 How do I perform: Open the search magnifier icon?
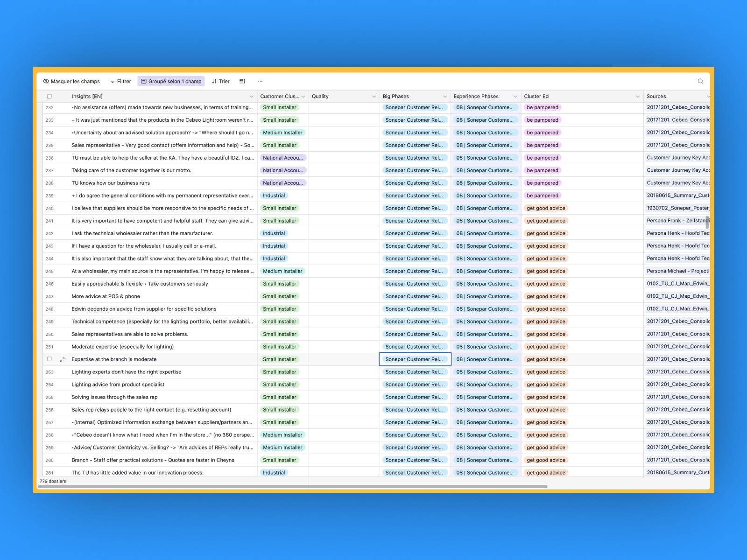point(700,81)
